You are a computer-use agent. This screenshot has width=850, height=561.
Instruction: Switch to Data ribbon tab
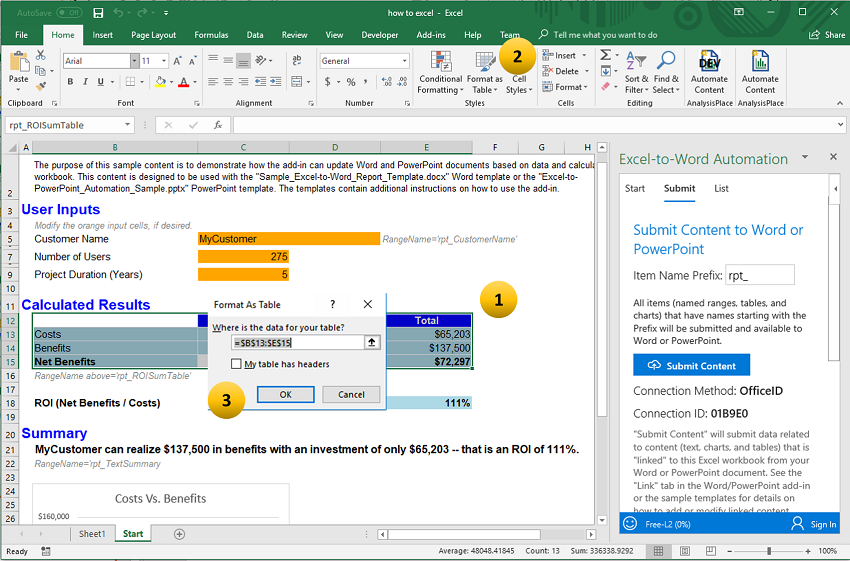click(255, 35)
